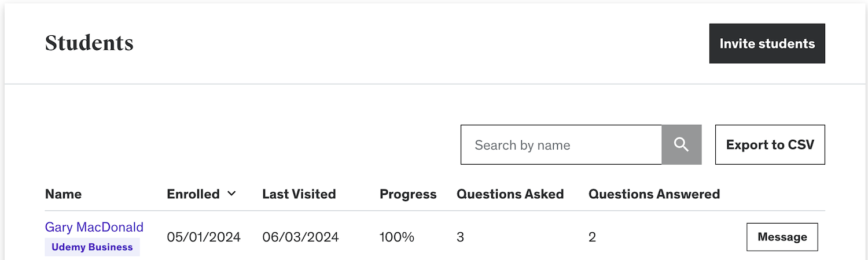Screen dimensions: 868x260
Task: Click the Questions Answered column header
Action: [654, 194]
